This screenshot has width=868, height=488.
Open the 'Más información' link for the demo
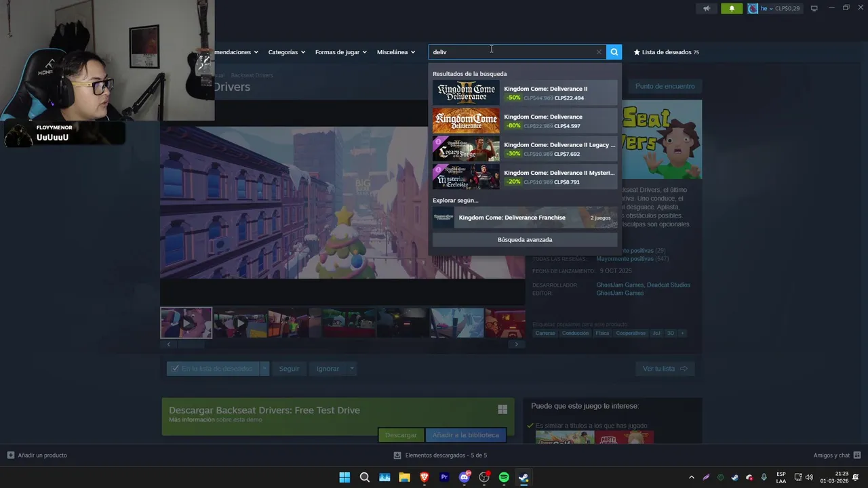(x=192, y=420)
